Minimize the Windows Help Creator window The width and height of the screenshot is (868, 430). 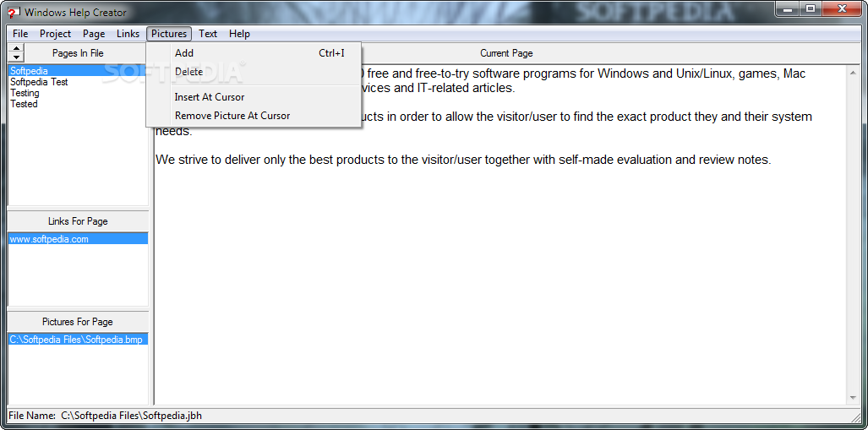[x=788, y=8]
